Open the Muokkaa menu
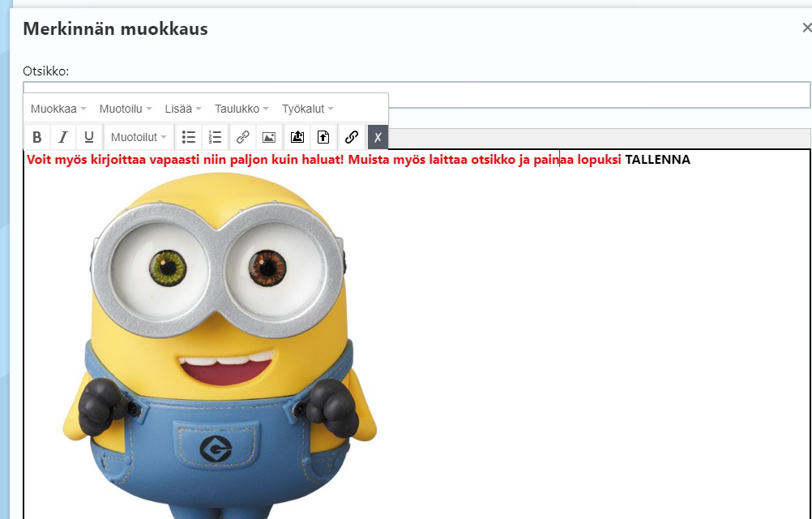812x519 pixels. point(58,109)
